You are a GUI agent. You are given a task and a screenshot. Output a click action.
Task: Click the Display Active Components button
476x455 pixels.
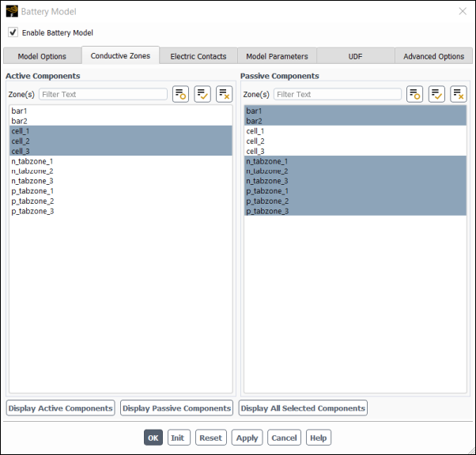point(60,408)
